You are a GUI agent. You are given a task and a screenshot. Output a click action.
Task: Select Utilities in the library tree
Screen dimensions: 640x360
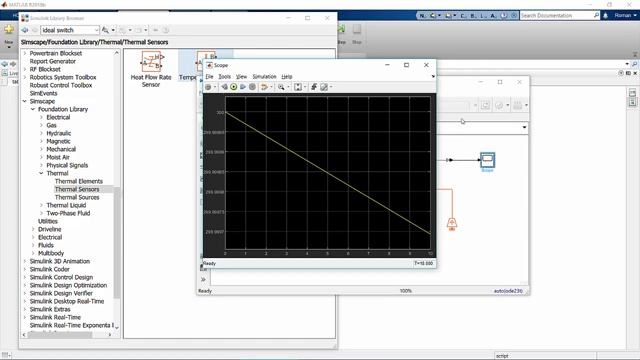48,221
